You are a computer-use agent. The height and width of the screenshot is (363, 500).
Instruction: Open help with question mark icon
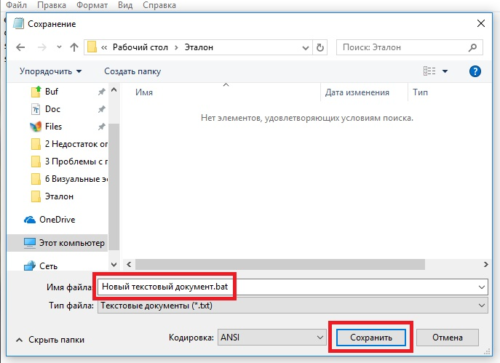coord(475,71)
